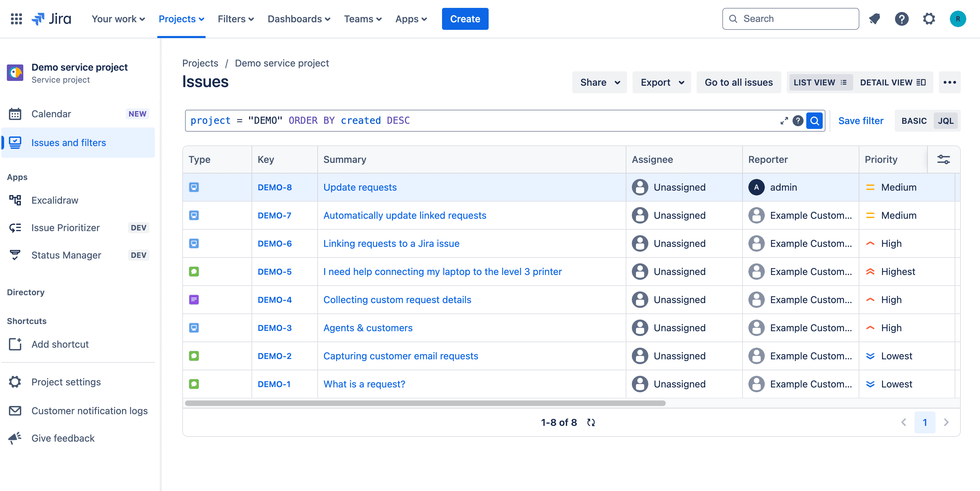Click the Status Manager icon

tap(15, 255)
